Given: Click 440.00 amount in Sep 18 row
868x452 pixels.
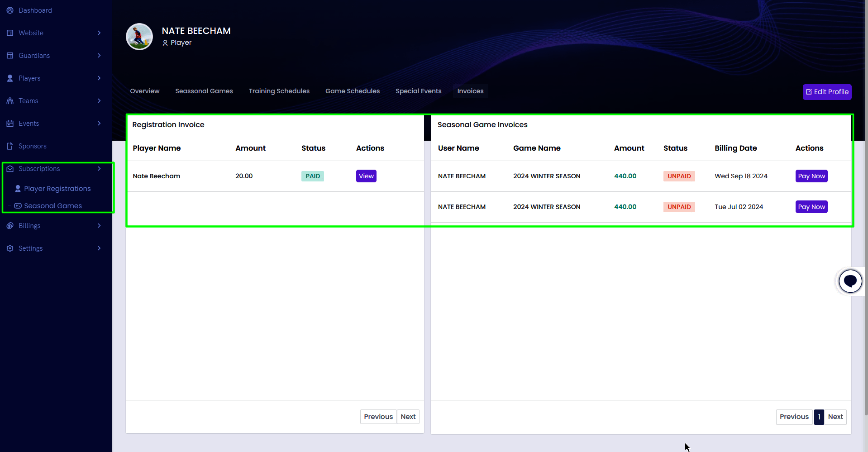Looking at the screenshot, I should coord(625,176).
